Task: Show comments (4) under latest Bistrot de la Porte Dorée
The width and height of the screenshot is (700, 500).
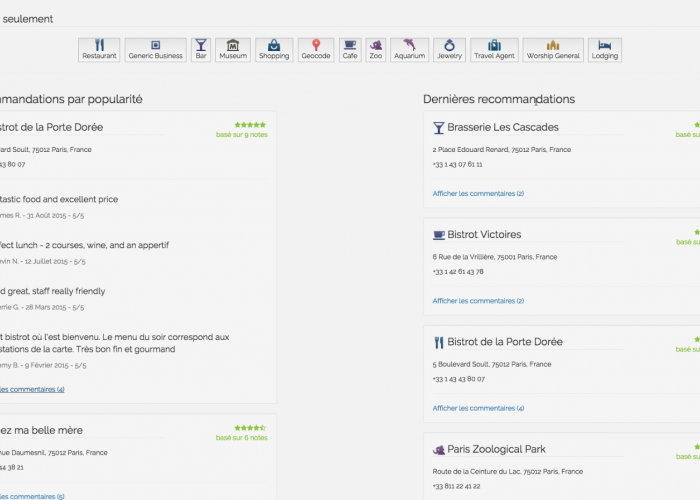Action: 478,408
